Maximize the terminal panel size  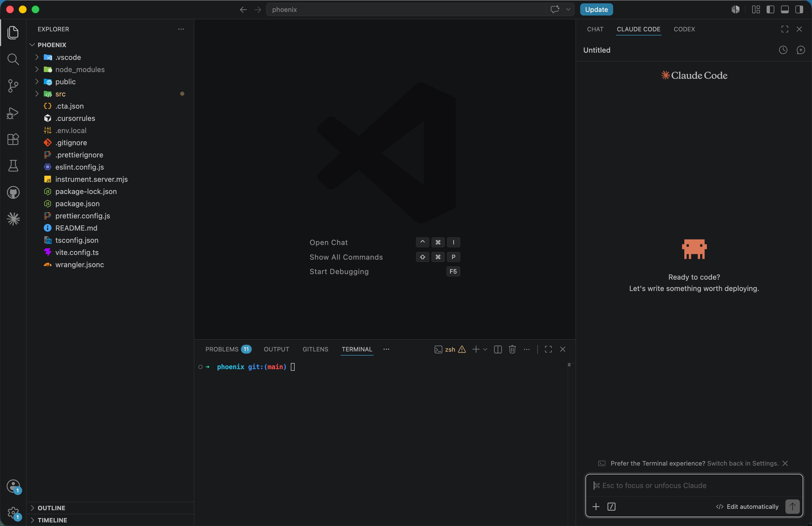click(548, 349)
